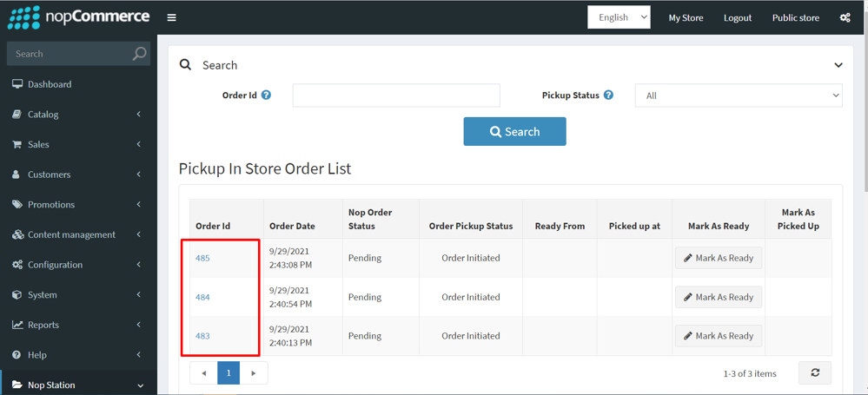The image size is (868, 395).
Task: Open the Pickup Status All dropdown
Action: [x=739, y=95]
